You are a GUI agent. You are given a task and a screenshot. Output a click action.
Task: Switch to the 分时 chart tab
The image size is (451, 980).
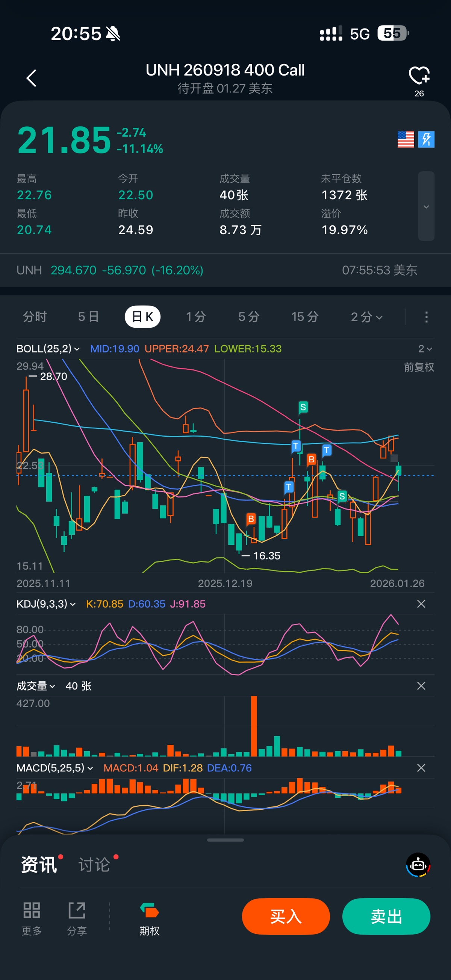[x=35, y=317]
